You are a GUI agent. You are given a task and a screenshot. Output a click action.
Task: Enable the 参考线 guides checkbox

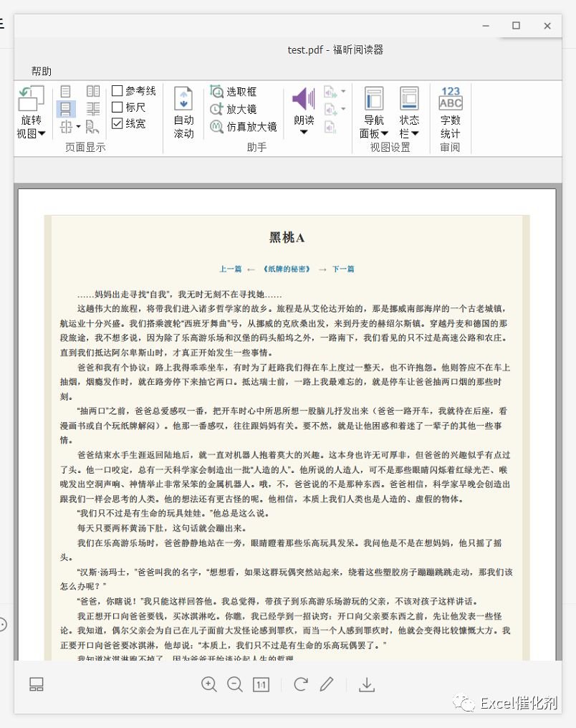117,90
